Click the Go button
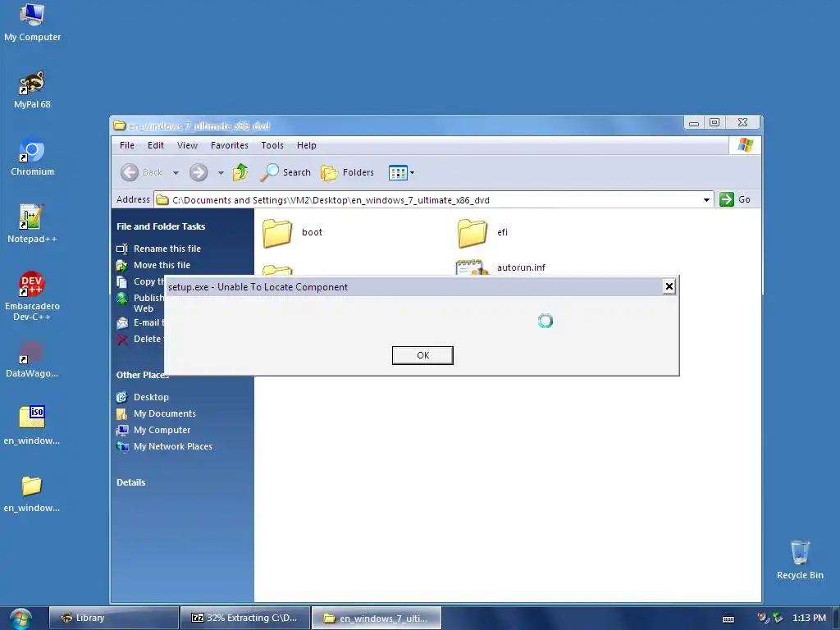The image size is (840, 630). 735,199
